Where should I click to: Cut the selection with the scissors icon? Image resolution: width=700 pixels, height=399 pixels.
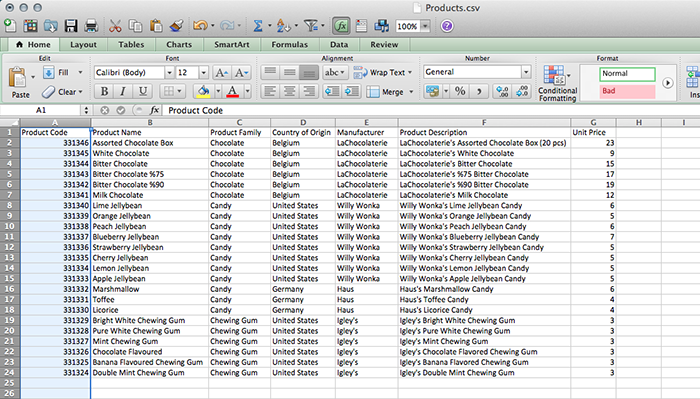coord(115,26)
